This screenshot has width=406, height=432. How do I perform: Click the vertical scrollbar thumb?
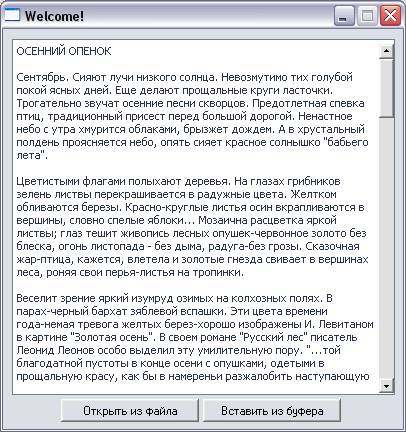(386, 88)
